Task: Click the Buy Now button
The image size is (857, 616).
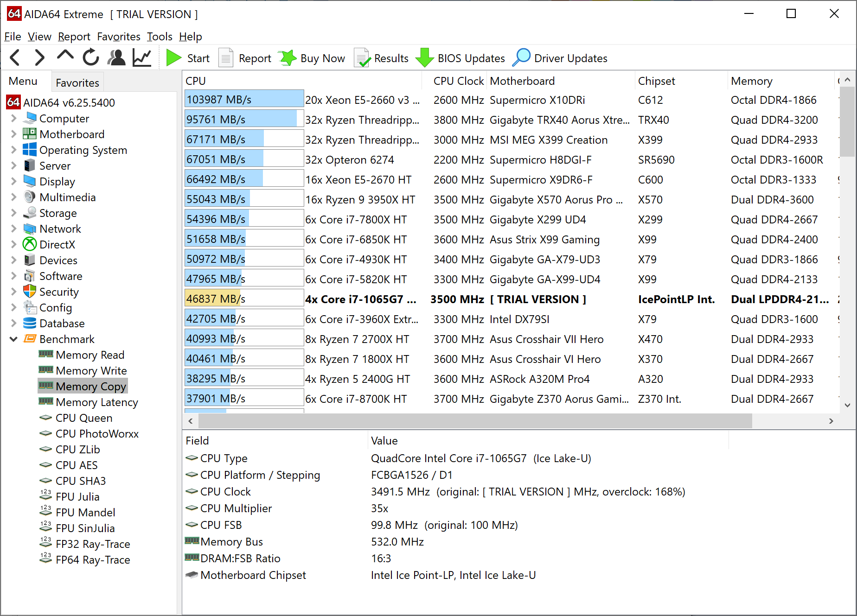Action: point(312,58)
